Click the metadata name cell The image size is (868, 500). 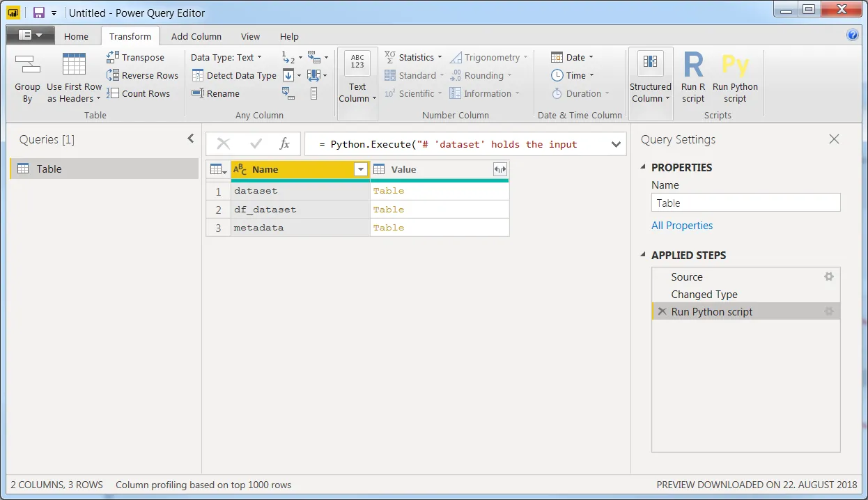300,227
